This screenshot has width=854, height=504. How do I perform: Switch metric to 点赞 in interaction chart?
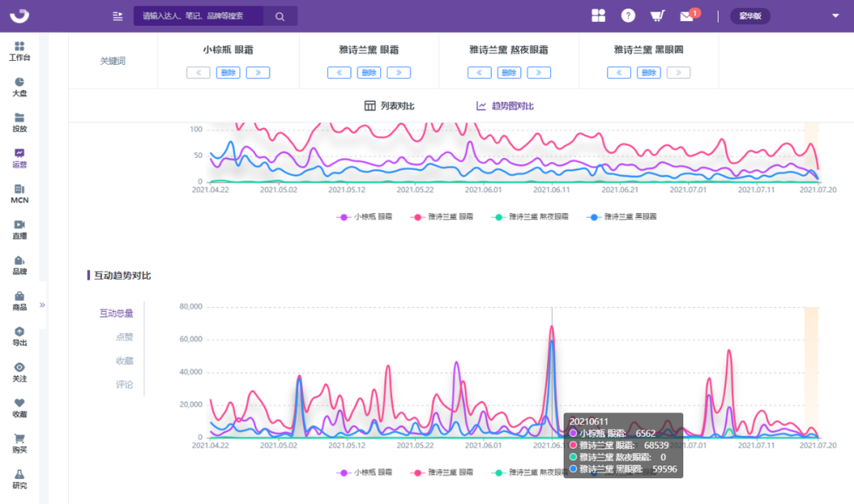123,336
